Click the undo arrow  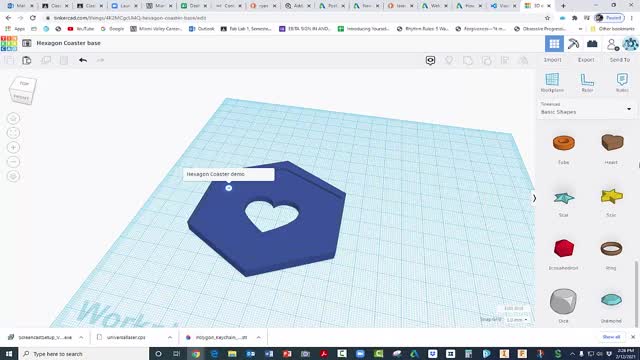click(83, 60)
